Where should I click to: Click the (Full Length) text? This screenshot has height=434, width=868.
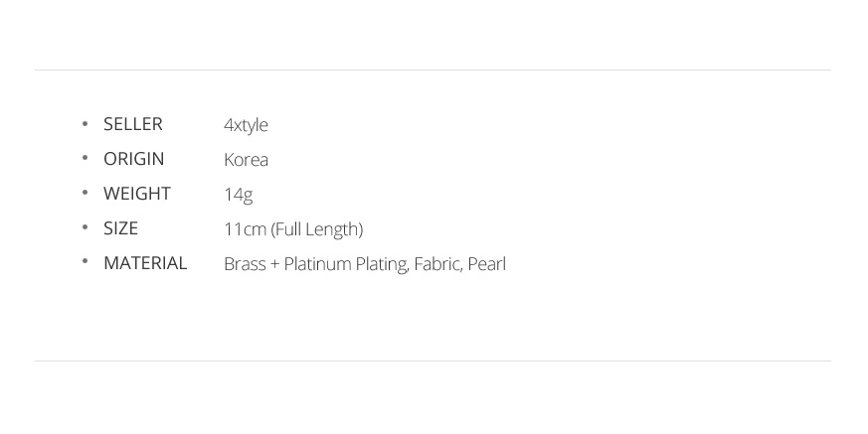pos(316,230)
